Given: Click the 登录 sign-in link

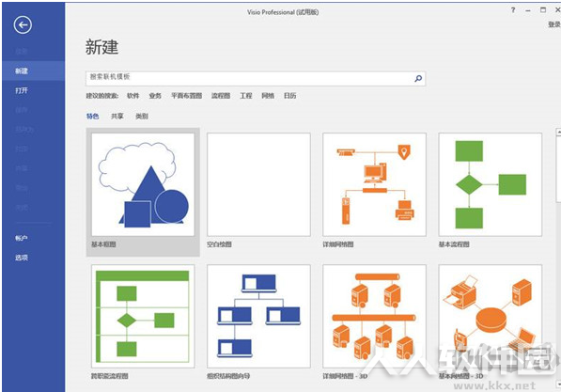Looking at the screenshot, I should (x=554, y=24).
